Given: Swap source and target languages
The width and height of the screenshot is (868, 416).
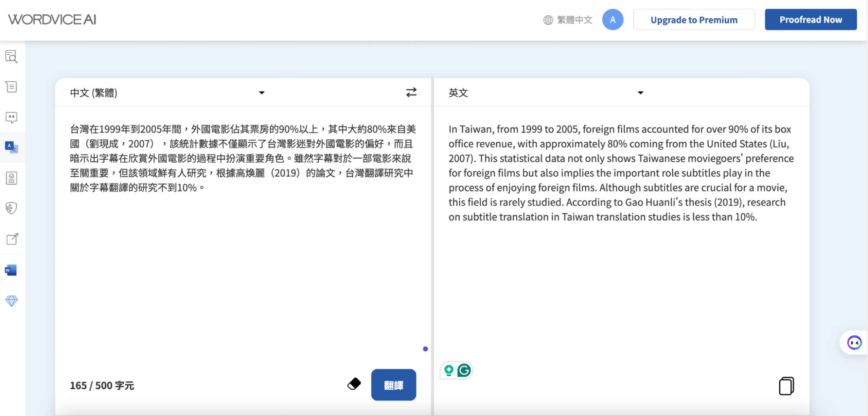Looking at the screenshot, I should pos(411,92).
